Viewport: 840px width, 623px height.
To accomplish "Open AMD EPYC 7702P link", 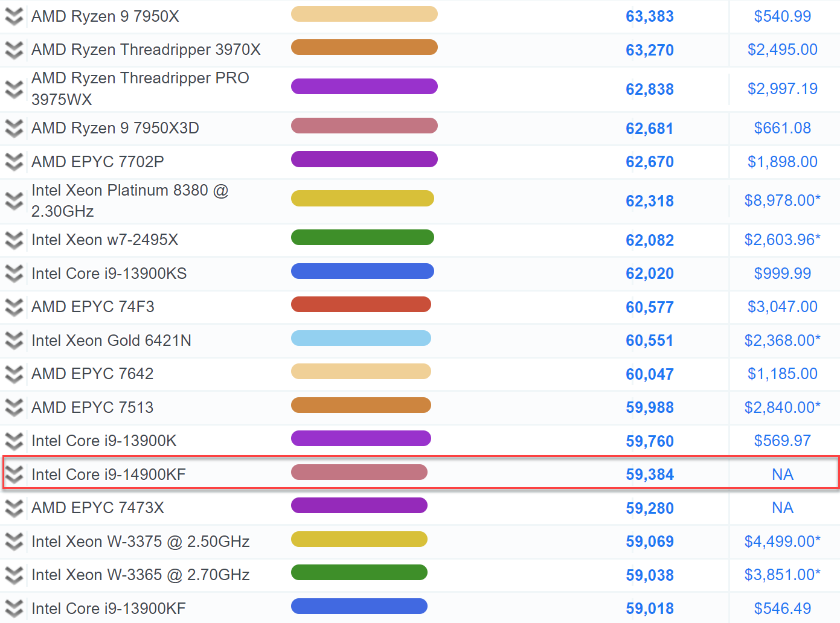I will (98, 162).
